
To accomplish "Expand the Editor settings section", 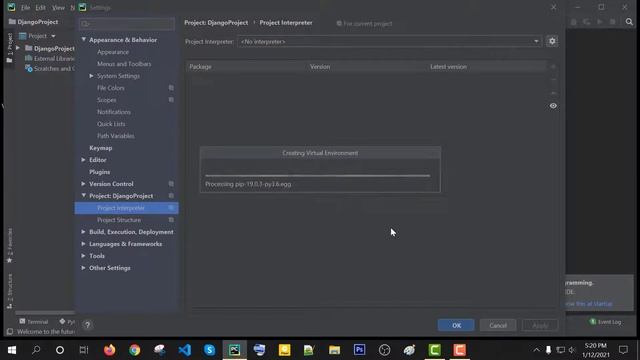I will click(x=84, y=160).
